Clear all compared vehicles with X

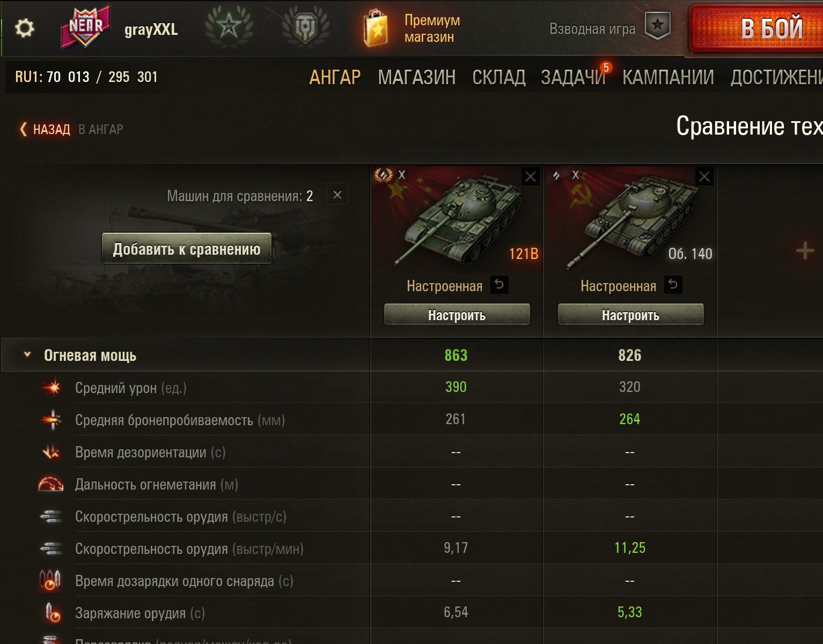(337, 195)
